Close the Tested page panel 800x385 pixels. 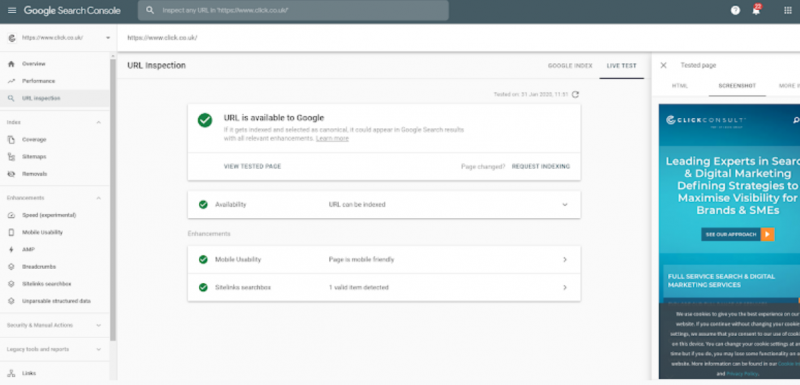pyautogui.click(x=663, y=65)
